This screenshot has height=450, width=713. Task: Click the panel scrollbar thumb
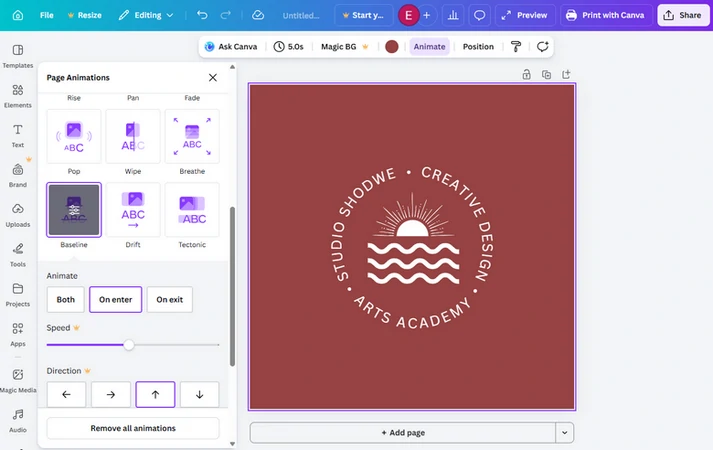point(232,286)
